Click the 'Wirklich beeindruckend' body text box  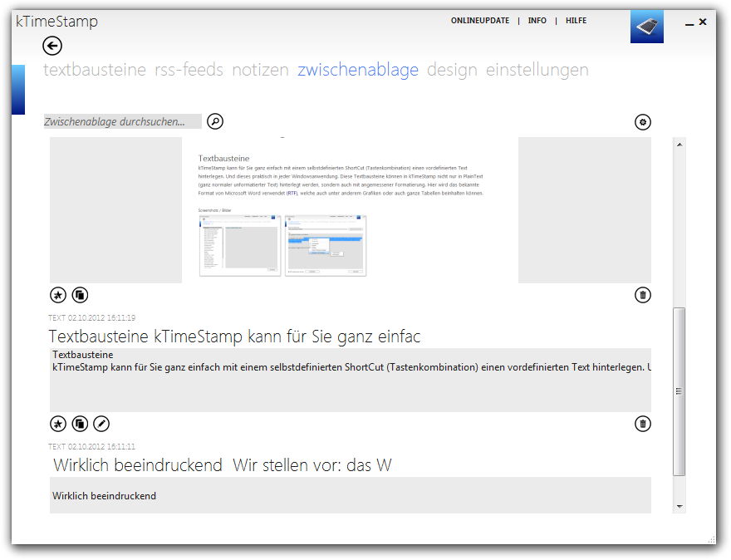(x=350, y=495)
